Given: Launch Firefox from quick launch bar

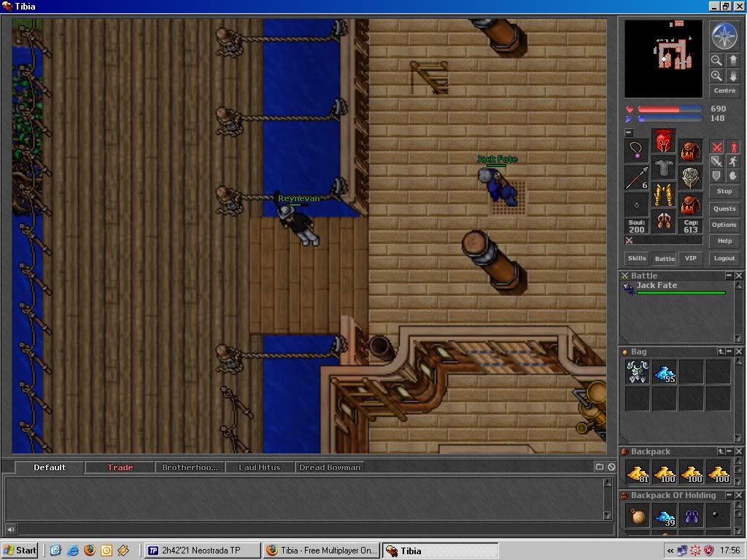Looking at the screenshot, I should (x=90, y=551).
